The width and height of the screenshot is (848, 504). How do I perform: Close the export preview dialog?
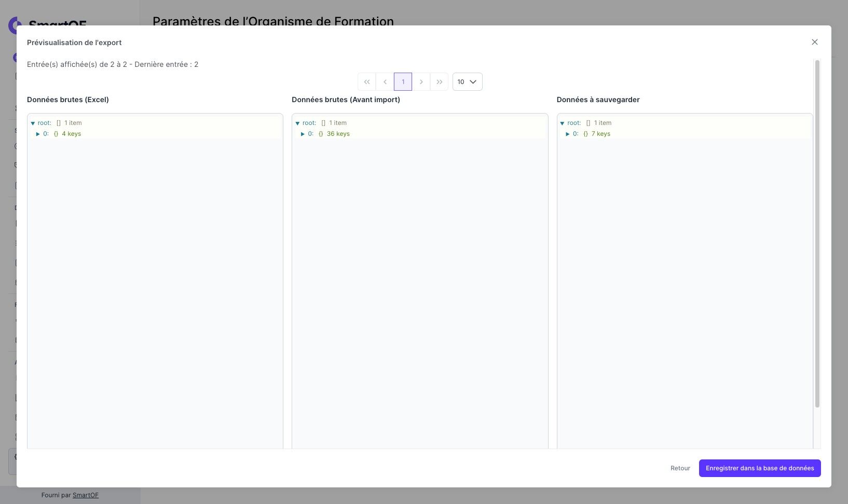(814, 42)
